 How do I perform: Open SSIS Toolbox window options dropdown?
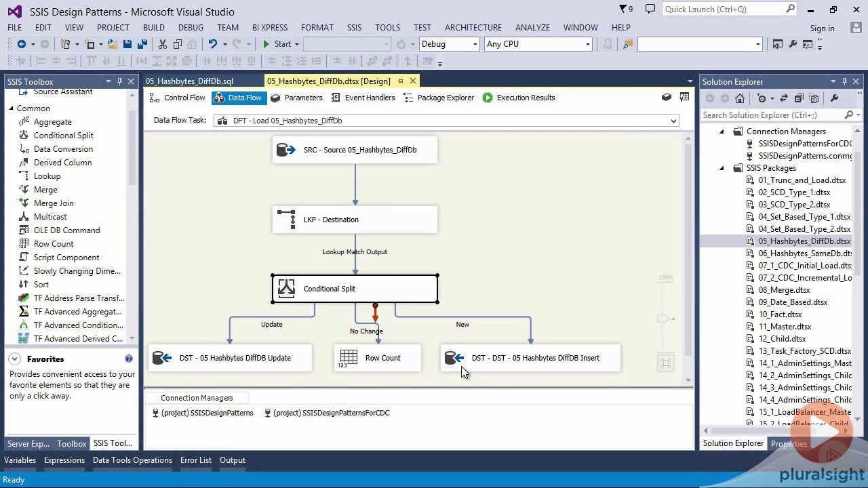[108, 81]
